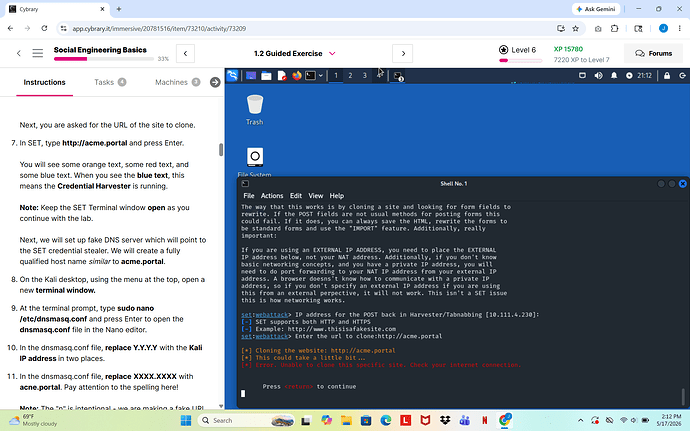Open the Trash desktop icon
690x431 pixels.
(x=255, y=110)
